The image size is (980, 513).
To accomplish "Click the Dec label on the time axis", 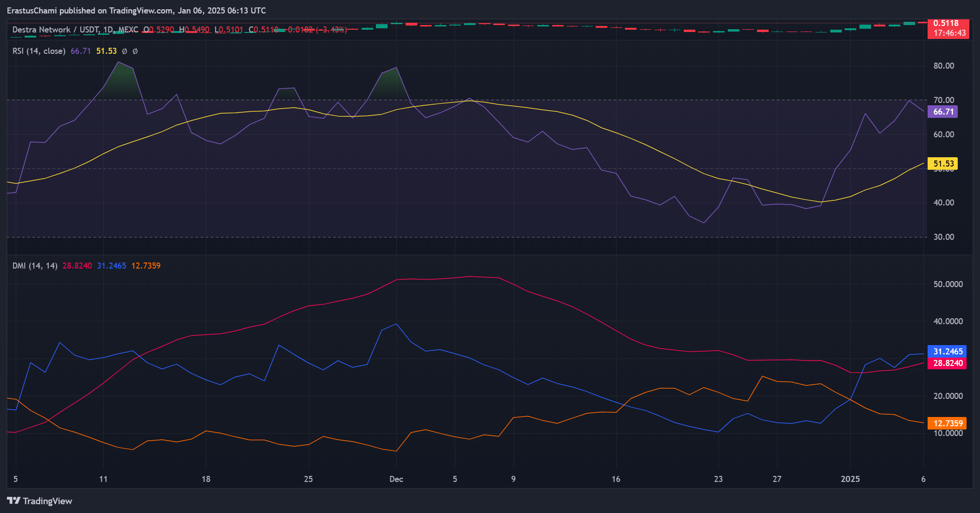I will pos(396,479).
